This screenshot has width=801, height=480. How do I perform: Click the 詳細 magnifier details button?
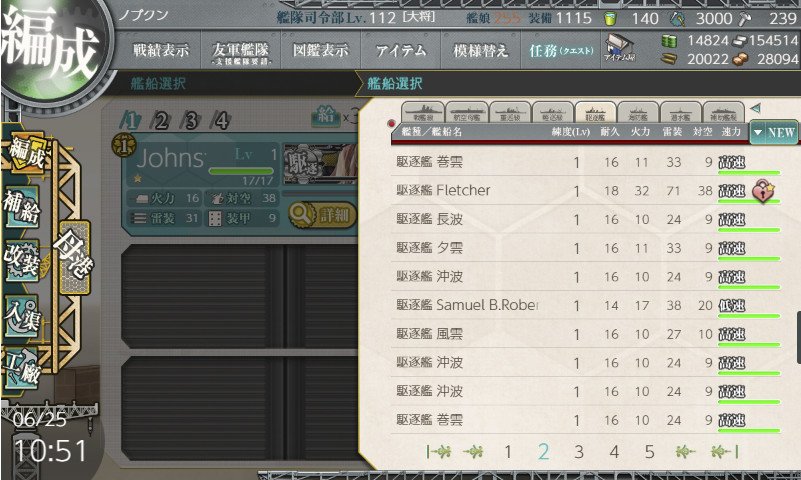tap(322, 215)
